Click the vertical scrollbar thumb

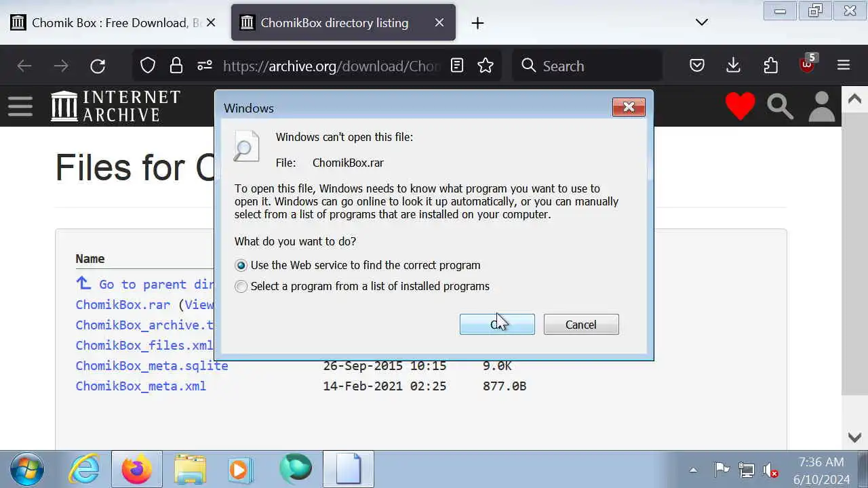[x=854, y=254]
